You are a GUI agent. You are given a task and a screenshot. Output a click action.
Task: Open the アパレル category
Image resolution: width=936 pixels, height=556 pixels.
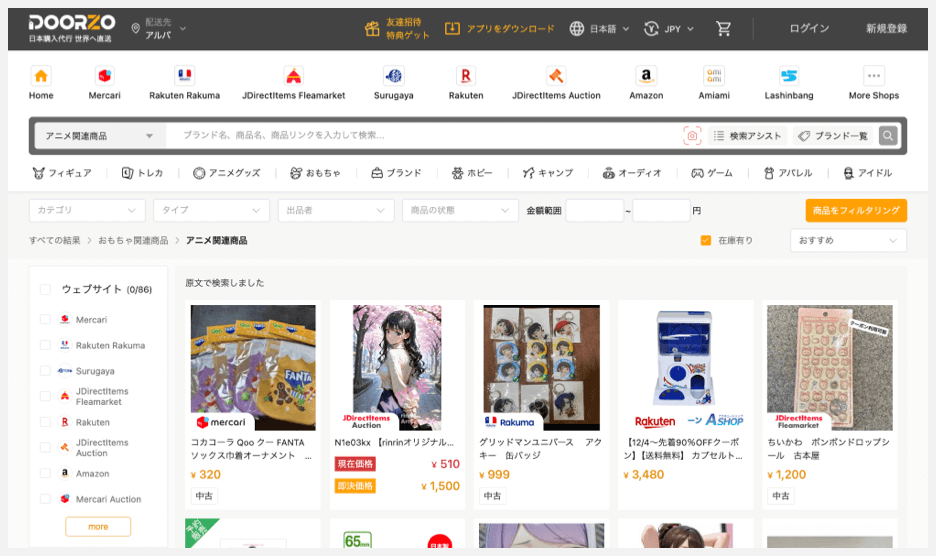[788, 173]
